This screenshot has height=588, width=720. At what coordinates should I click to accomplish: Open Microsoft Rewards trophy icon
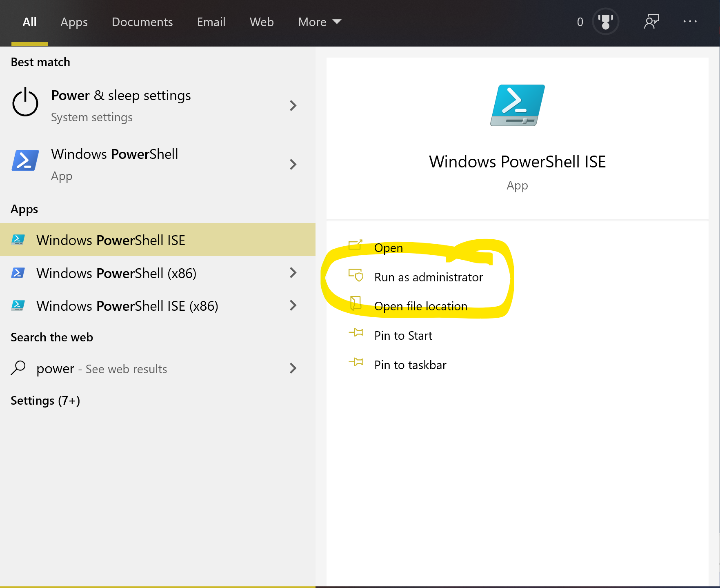click(606, 22)
